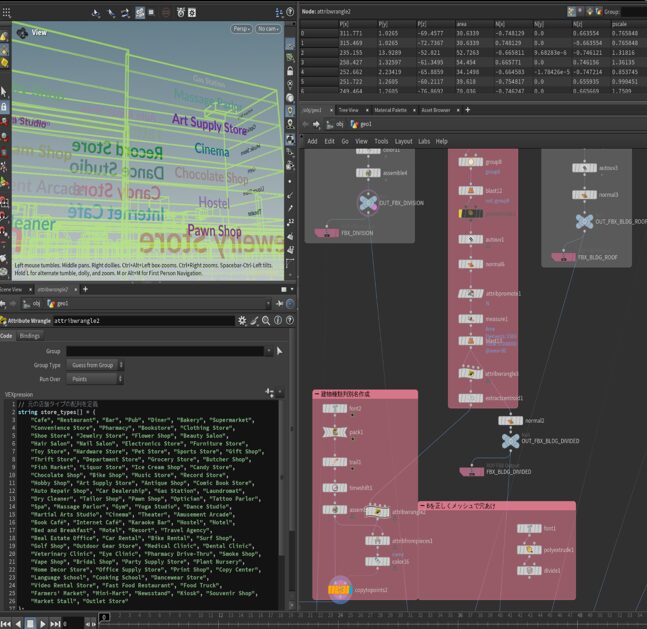Jump to last frame in playbar
Viewport: 647px width, 629px height.
(x=56, y=624)
